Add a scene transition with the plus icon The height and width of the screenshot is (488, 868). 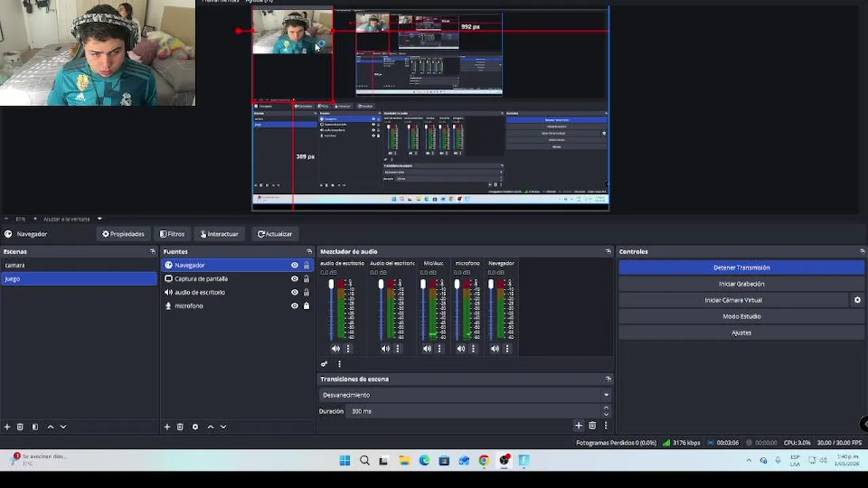point(578,426)
